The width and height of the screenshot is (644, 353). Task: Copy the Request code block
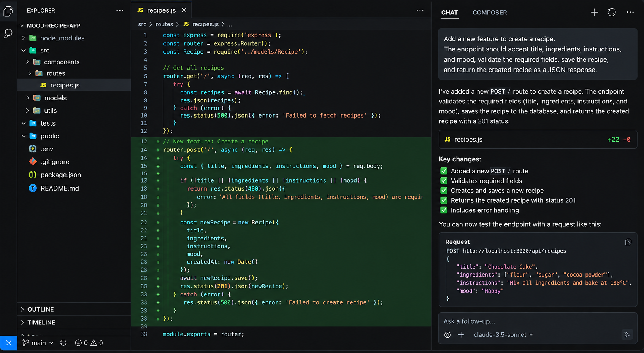[628, 242]
